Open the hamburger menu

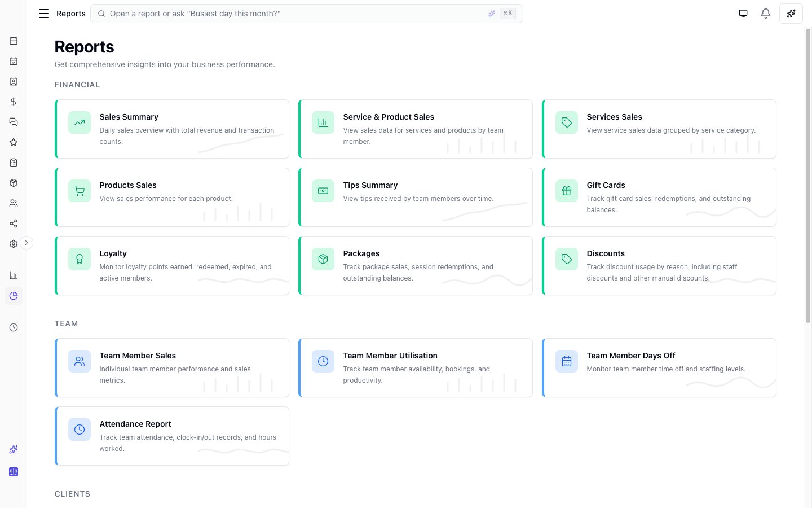[43, 14]
